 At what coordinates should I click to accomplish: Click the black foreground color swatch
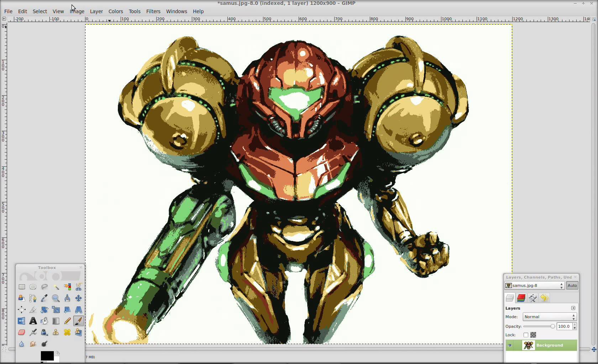click(x=47, y=355)
